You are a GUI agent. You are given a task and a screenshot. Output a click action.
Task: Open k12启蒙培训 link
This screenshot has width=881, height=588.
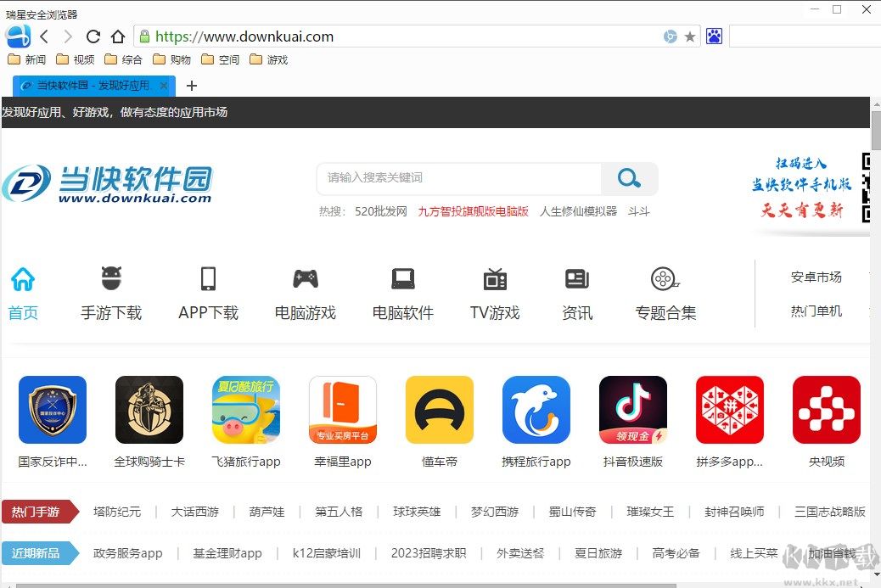[327, 553]
